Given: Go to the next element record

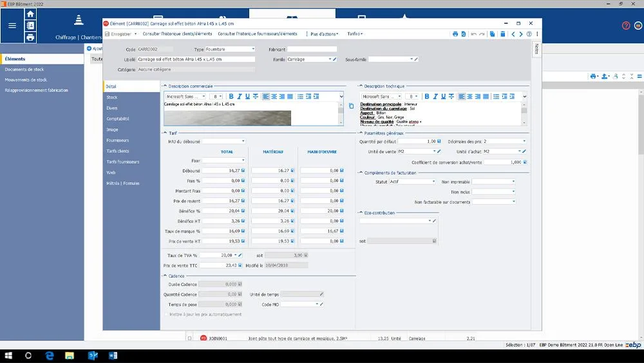Looking at the screenshot, I should [521, 34].
